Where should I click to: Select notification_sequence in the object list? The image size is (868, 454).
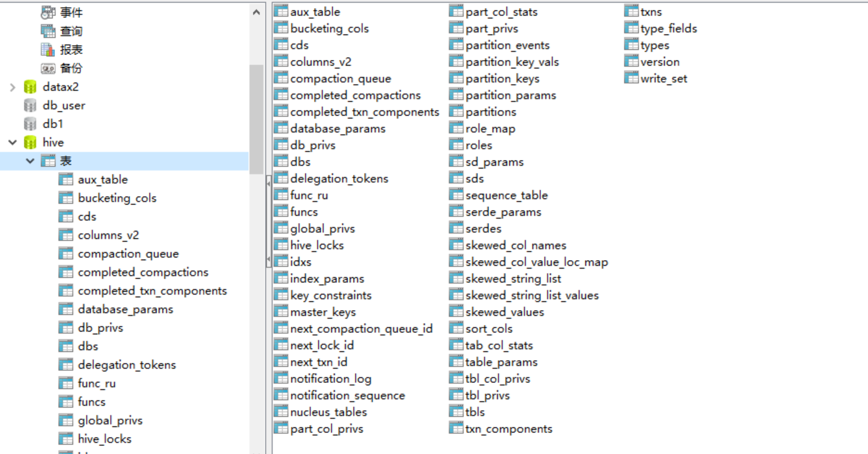click(347, 395)
